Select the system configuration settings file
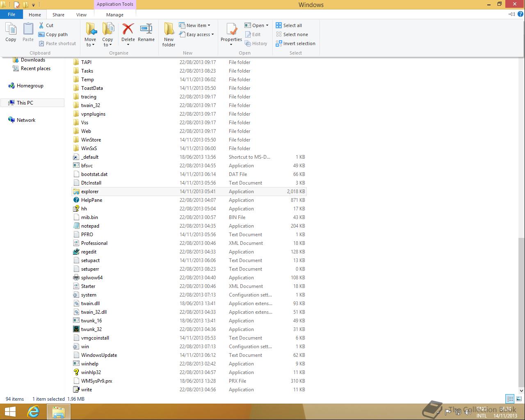The height and width of the screenshot is (420, 525). coord(89,295)
